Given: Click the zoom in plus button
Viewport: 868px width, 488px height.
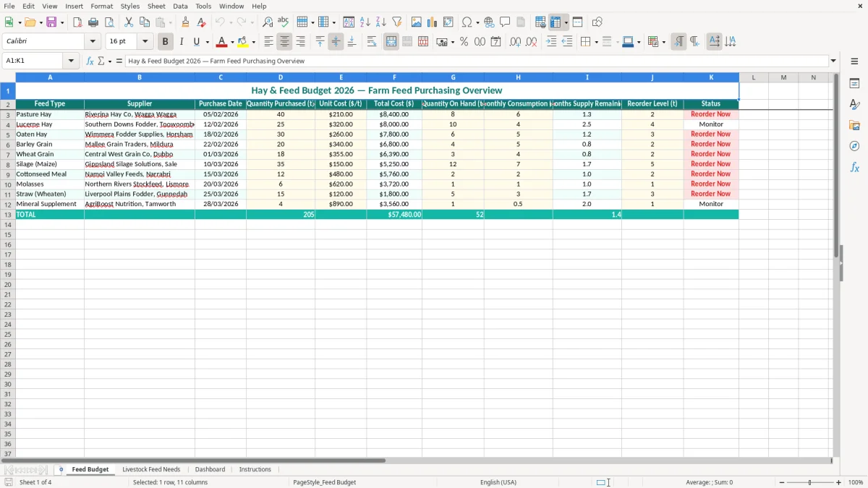Looking at the screenshot, I should click(x=839, y=482).
